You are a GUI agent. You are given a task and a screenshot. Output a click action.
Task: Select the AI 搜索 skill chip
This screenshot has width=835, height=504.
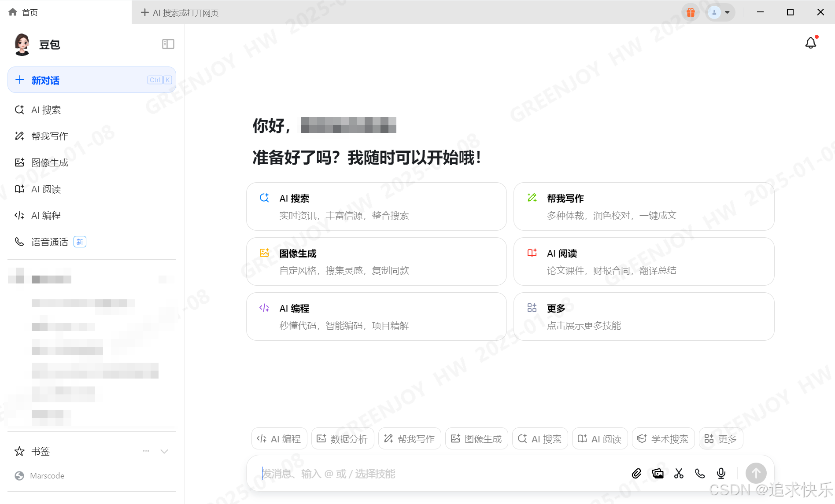point(540,438)
